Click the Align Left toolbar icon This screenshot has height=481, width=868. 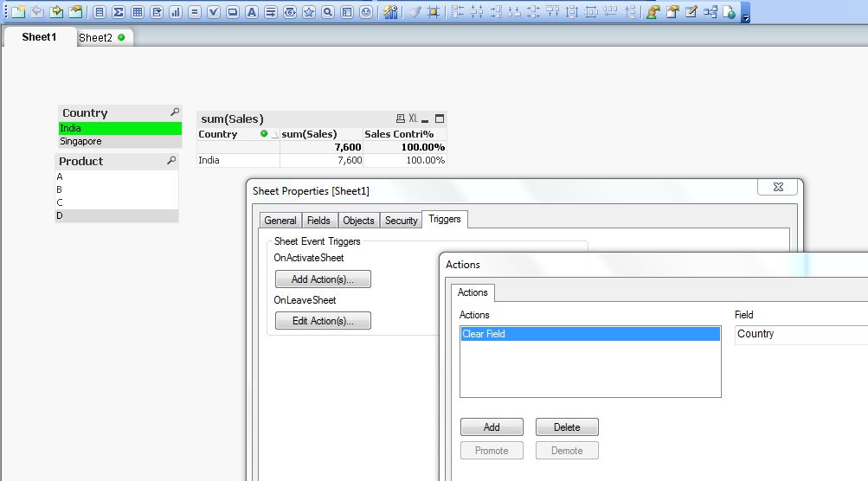point(457,11)
